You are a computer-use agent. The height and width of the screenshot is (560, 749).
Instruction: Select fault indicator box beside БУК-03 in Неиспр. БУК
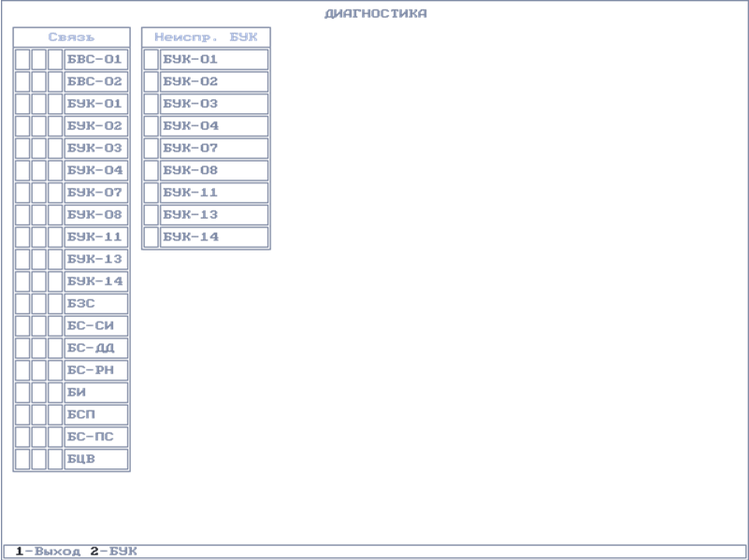tap(151, 104)
